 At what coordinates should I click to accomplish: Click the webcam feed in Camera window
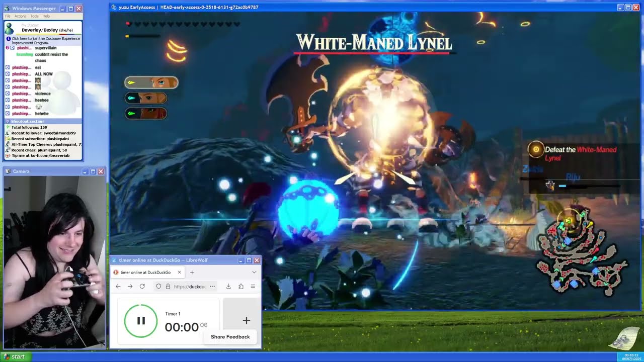(x=54, y=262)
